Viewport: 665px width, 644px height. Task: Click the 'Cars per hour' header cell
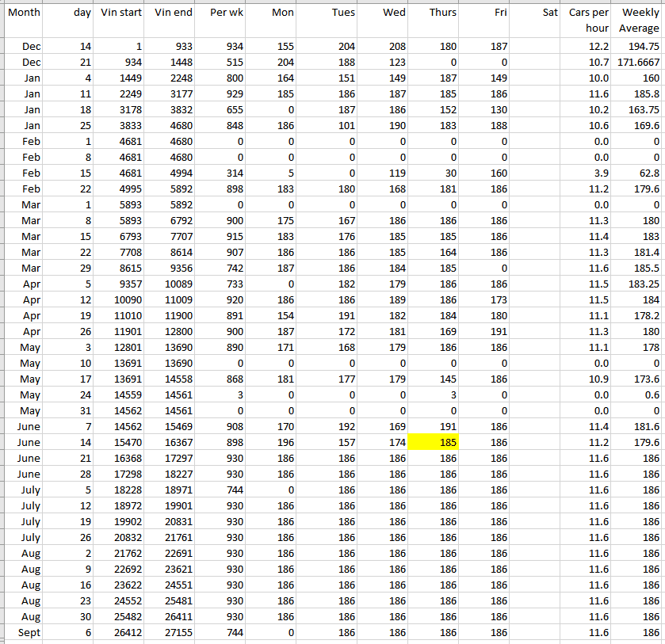point(587,21)
